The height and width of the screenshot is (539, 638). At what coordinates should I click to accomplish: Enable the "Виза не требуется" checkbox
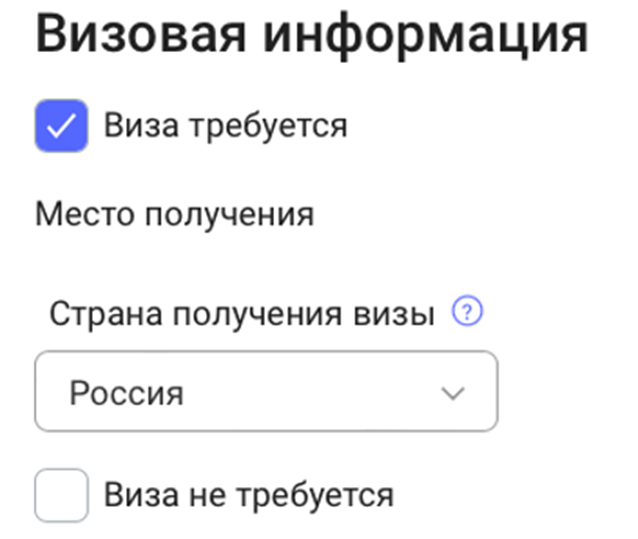61,496
